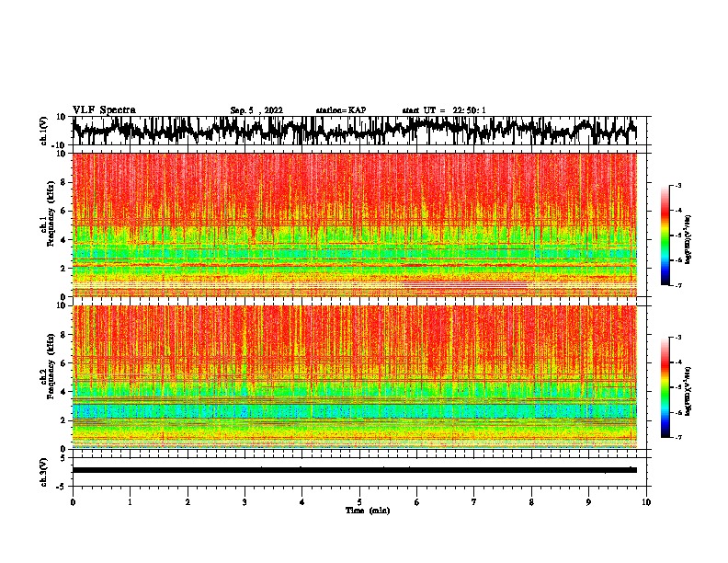
Task: Click the "-7" value on ch.1 colorbar
Action: (677, 285)
